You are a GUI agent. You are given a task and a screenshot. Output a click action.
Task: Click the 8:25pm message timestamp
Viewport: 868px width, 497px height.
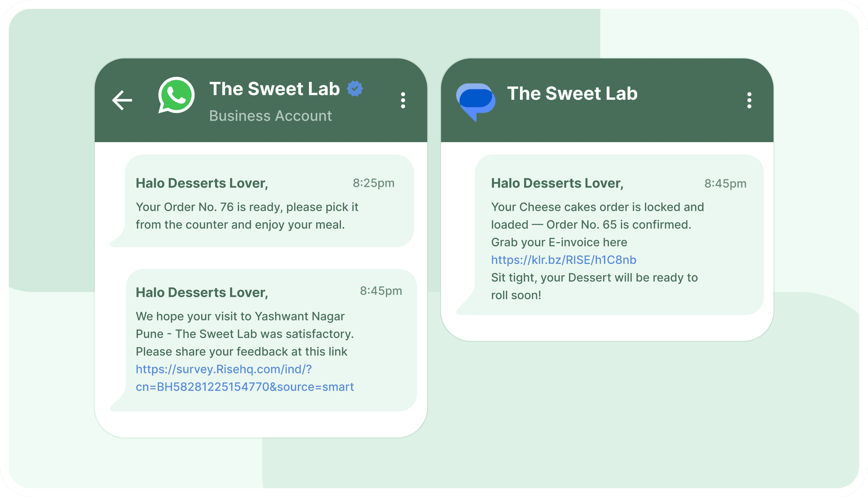(373, 183)
